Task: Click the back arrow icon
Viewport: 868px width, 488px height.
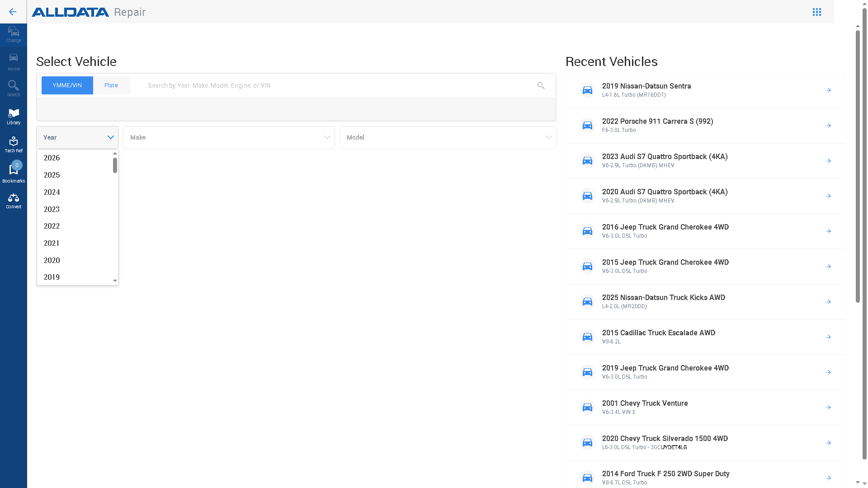Action: tap(13, 12)
